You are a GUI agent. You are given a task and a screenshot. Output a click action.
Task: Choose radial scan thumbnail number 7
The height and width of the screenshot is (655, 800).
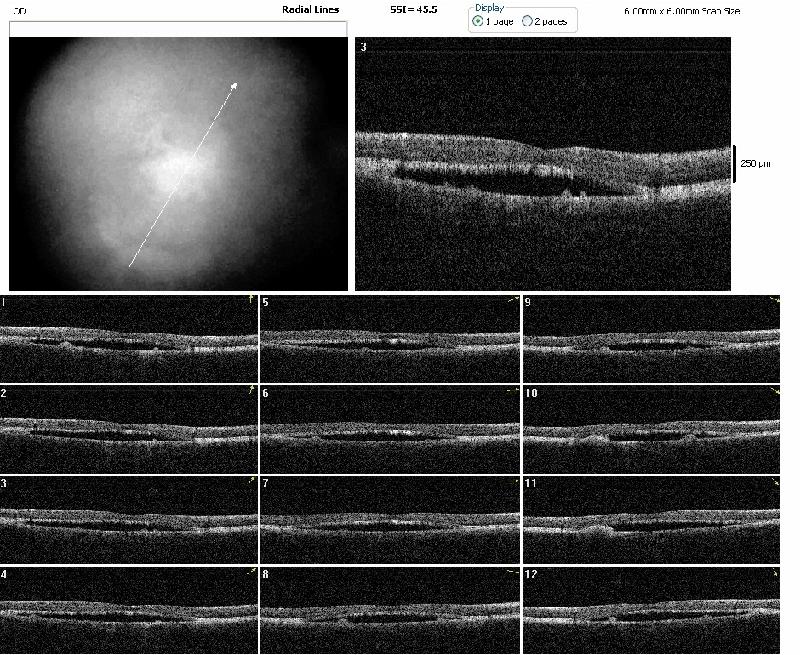(390, 519)
